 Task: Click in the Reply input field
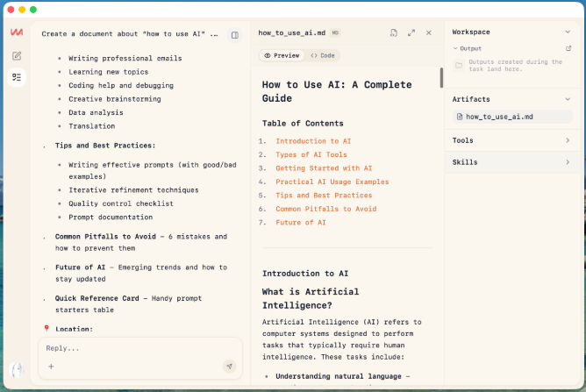(140, 348)
